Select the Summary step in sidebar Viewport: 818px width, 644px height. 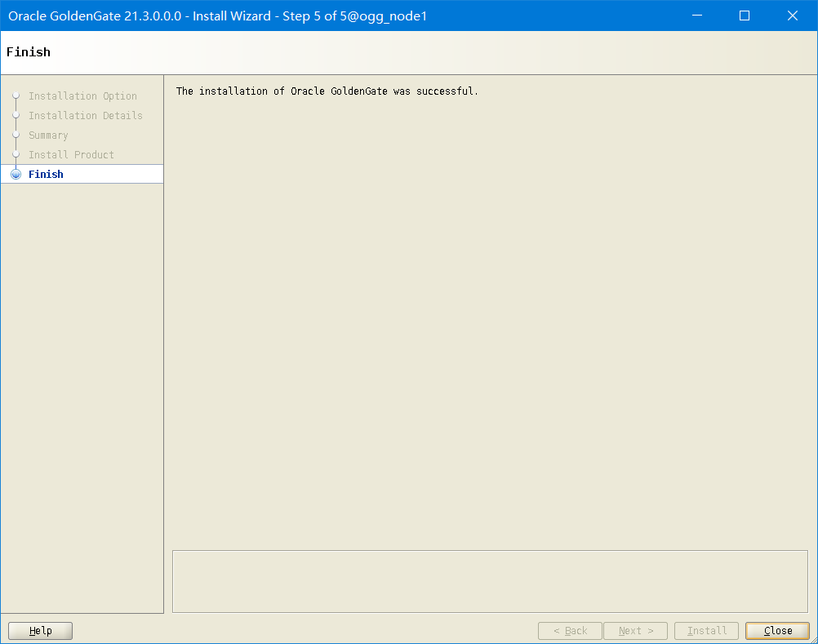48,135
